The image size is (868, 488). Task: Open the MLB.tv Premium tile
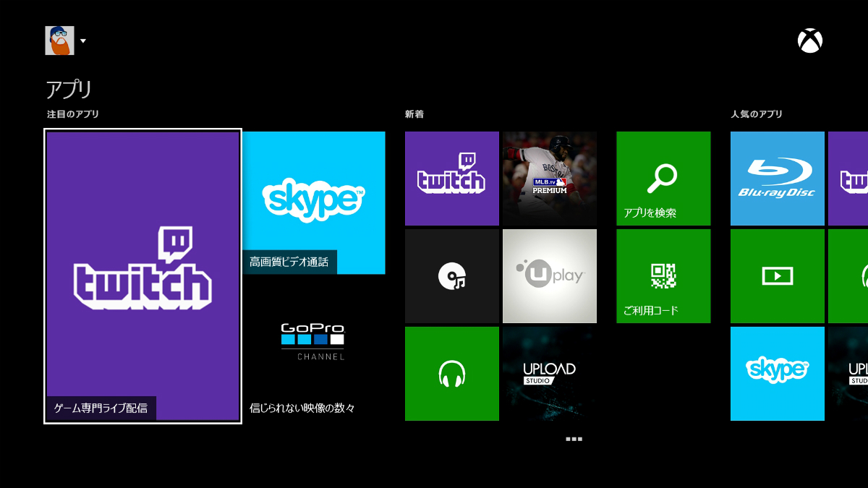click(x=550, y=179)
